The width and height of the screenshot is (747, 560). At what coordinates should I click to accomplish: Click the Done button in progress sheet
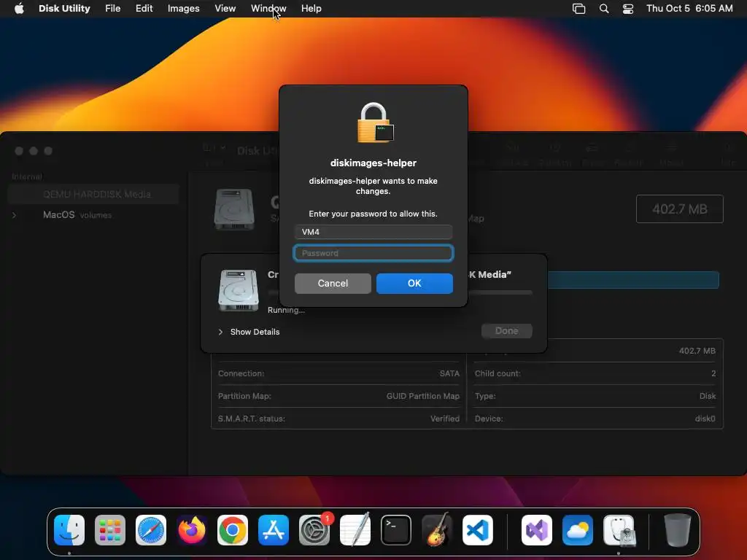click(x=506, y=331)
